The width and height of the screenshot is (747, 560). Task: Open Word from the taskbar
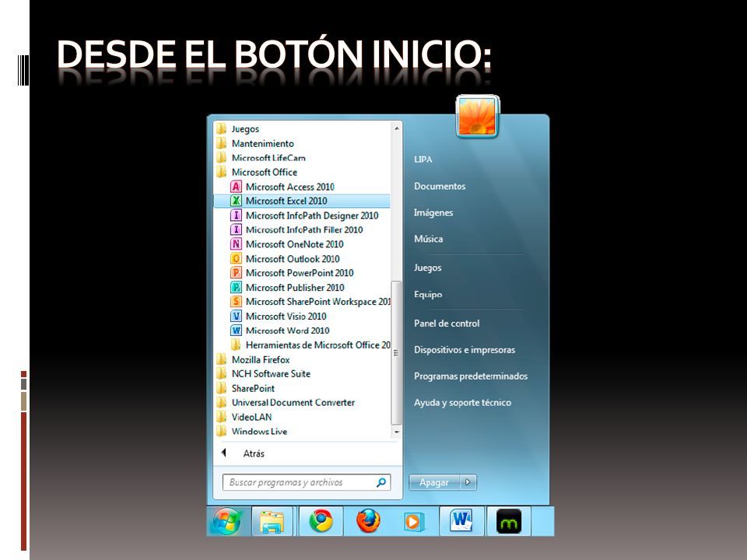pyautogui.click(x=461, y=521)
